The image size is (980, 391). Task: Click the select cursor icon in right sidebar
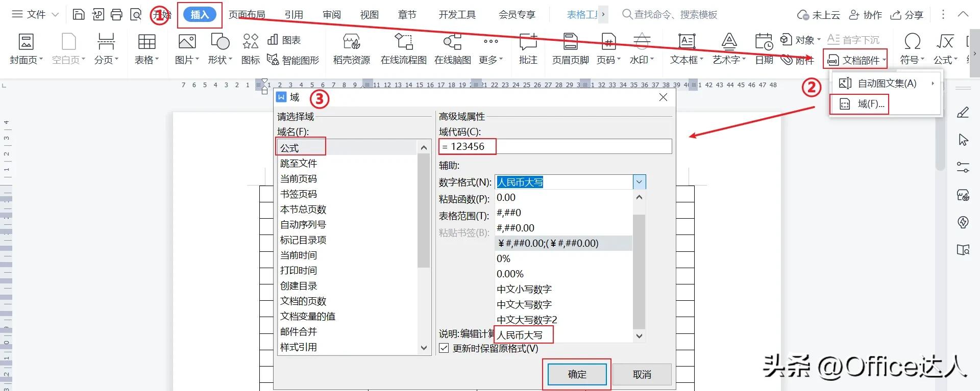963,140
